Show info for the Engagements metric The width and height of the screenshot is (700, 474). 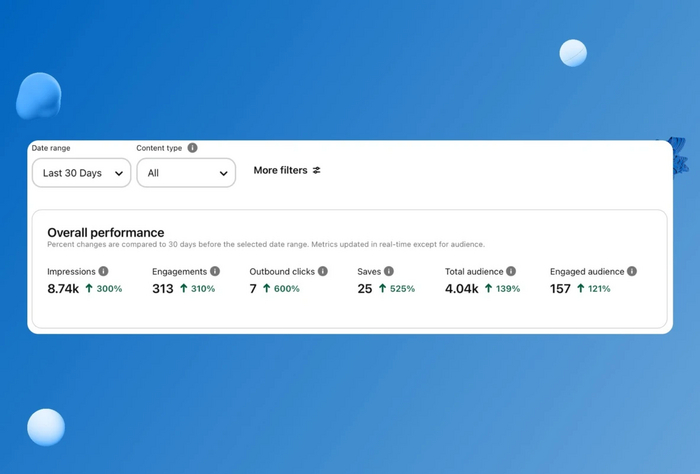[x=215, y=271]
